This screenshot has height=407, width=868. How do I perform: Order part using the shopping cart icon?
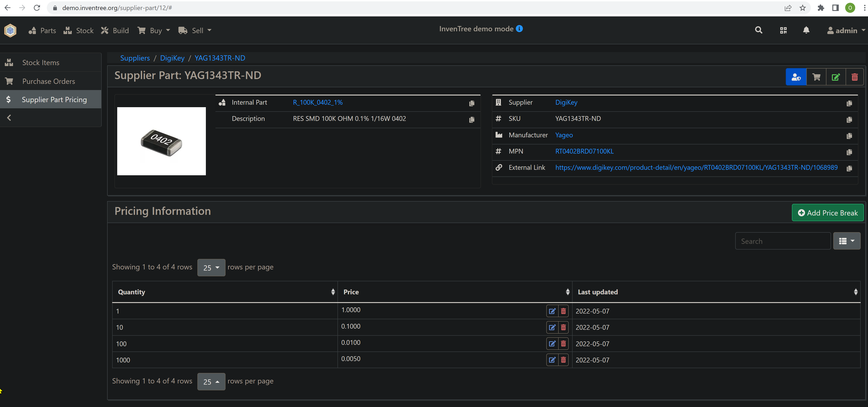point(816,77)
